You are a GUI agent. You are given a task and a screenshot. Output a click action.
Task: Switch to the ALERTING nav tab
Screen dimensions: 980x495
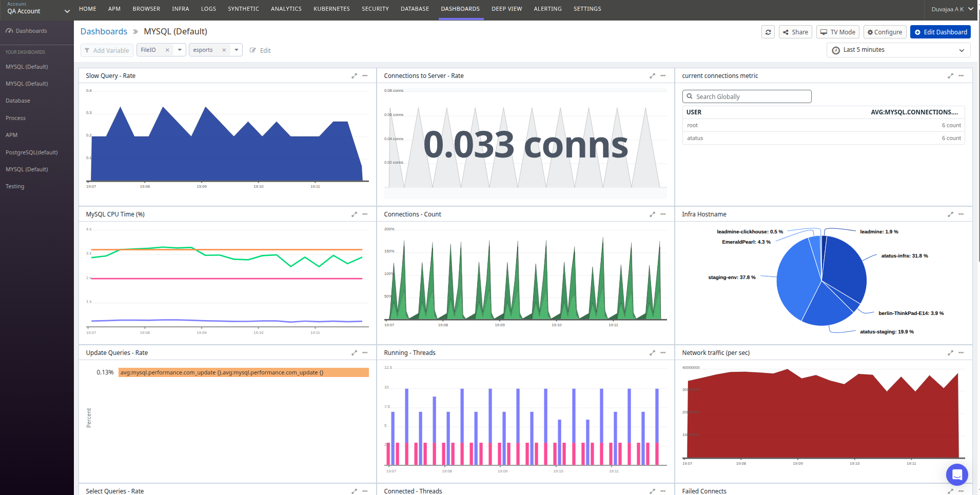click(547, 9)
